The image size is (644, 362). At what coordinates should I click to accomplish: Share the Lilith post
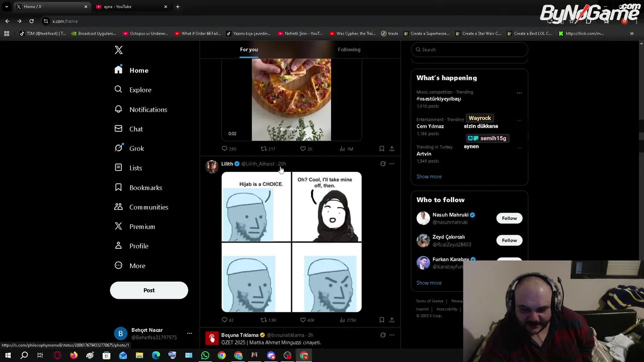point(392,320)
